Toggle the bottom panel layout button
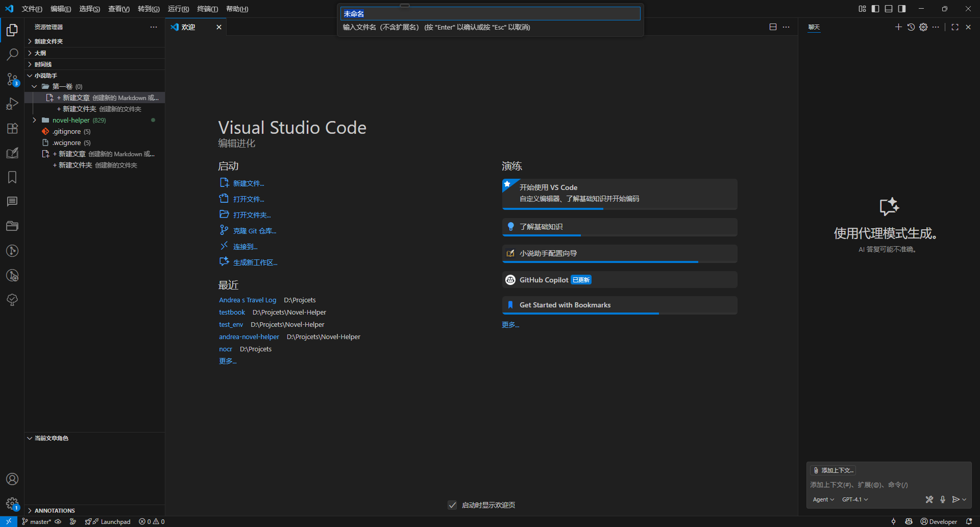 pyautogui.click(x=889, y=9)
